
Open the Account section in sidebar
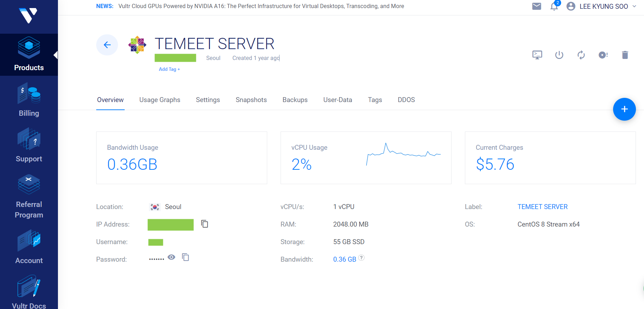click(x=29, y=247)
